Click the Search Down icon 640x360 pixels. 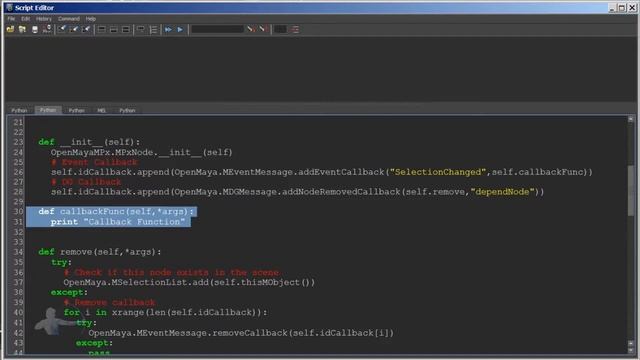tap(251, 29)
